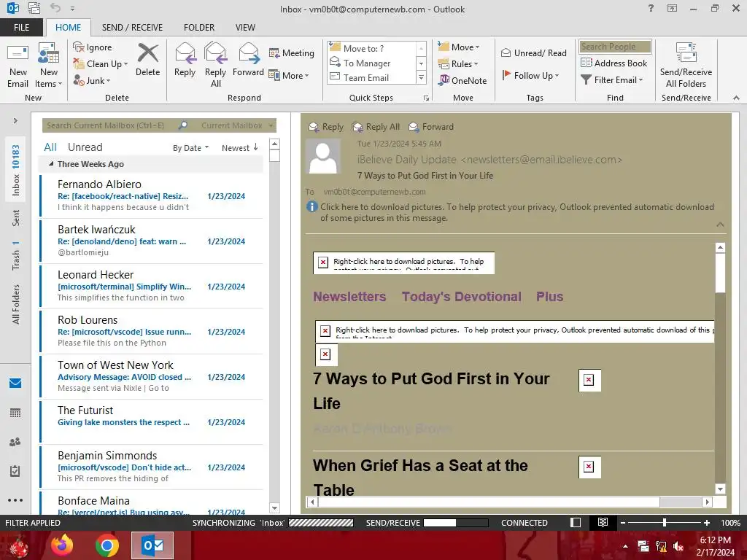Switch to the HOME tab

coord(68,28)
